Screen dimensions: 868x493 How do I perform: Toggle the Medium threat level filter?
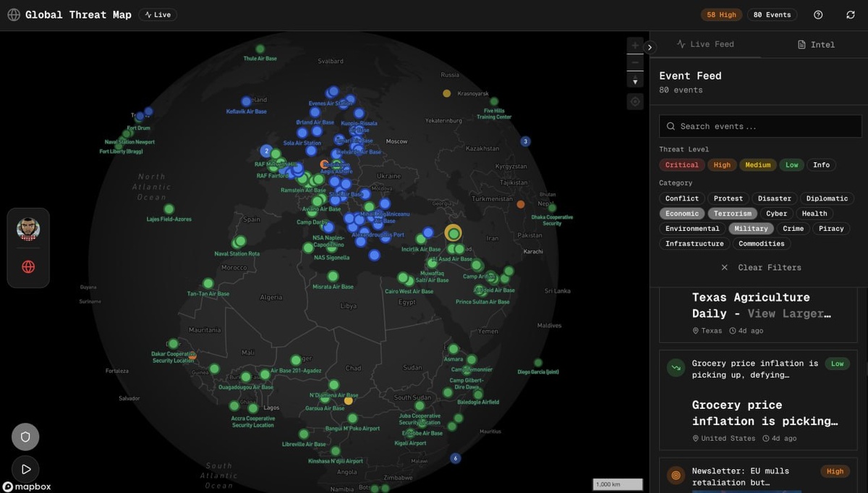[x=757, y=165]
